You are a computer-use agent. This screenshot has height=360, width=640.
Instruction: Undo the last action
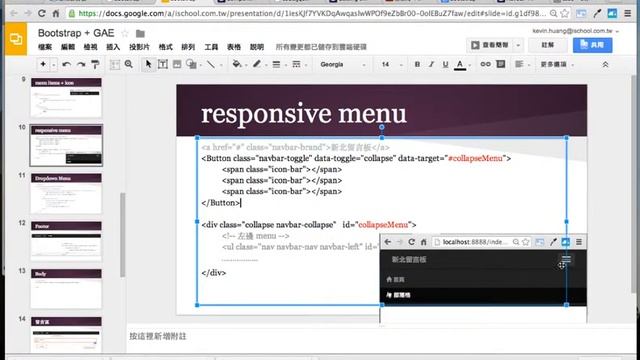[x=67, y=64]
